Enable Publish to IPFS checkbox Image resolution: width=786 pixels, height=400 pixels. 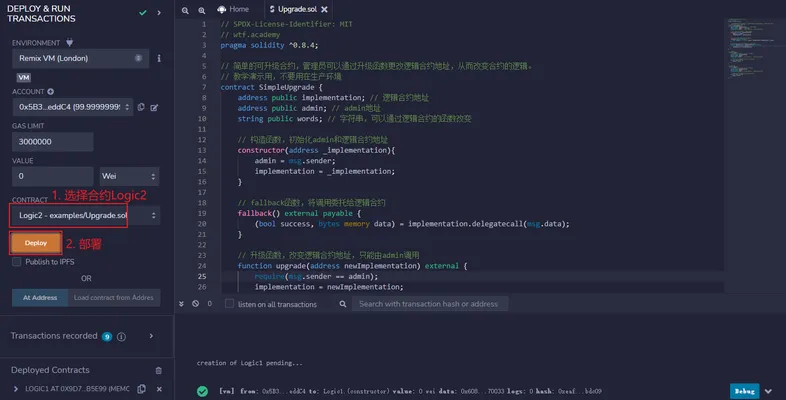(17, 262)
